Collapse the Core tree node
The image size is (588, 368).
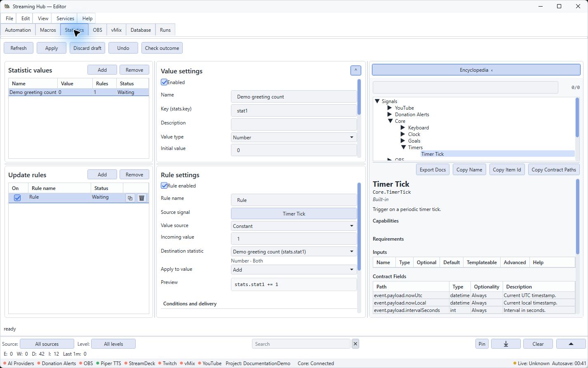click(x=390, y=121)
